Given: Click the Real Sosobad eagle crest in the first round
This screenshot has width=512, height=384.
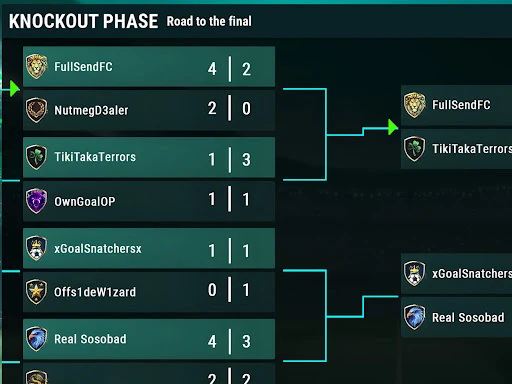Looking at the screenshot, I should tap(36, 339).
